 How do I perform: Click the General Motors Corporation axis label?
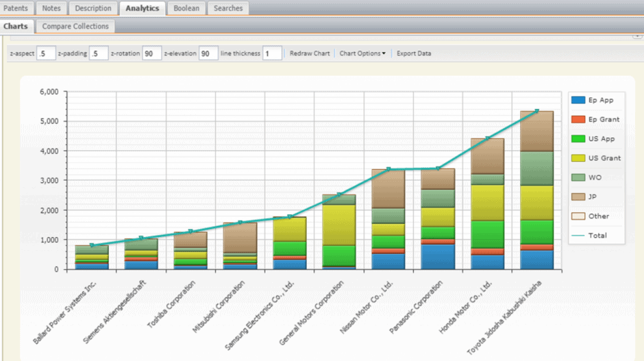(x=311, y=313)
